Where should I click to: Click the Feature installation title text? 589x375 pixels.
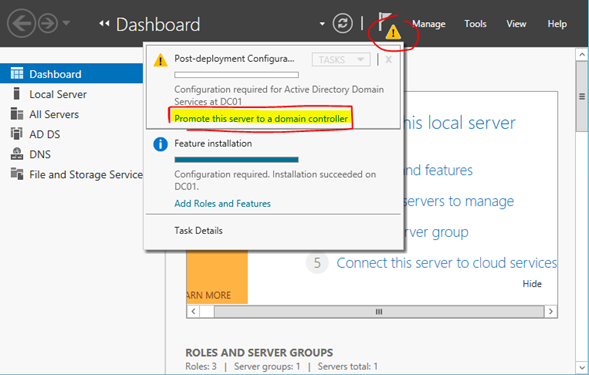coord(213,144)
